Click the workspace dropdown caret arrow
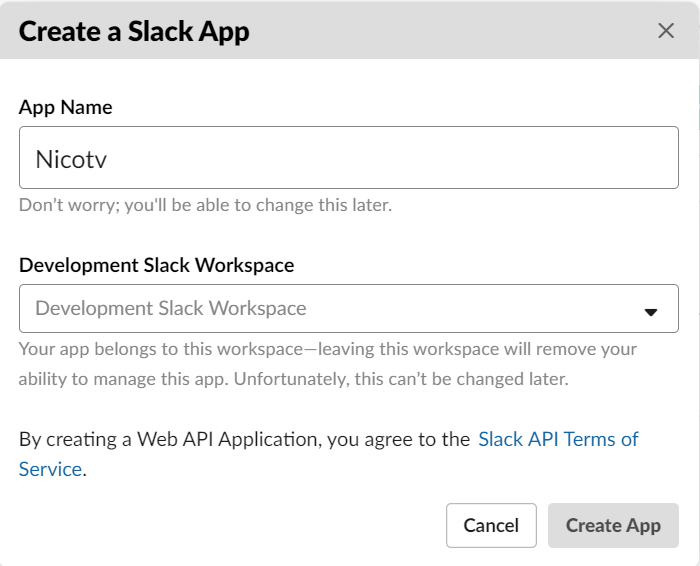Screen dimensions: 700x566 click(651, 311)
